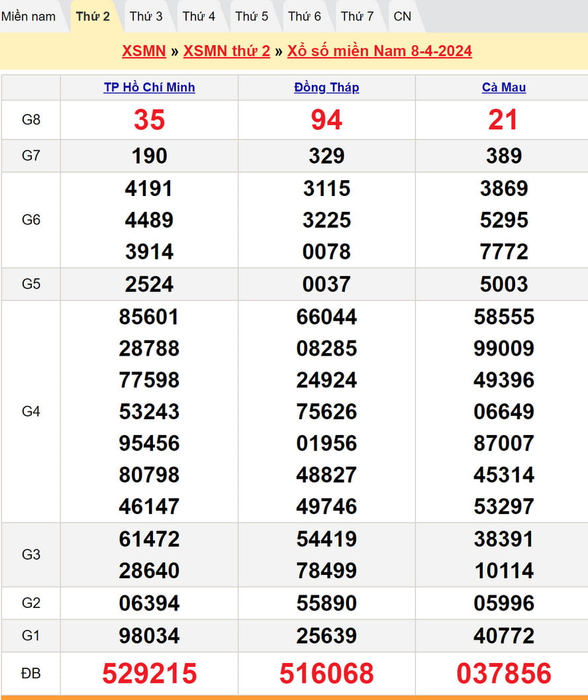
Task: Open the XSMN thứ 2 breadcrumb link
Action: pos(226,52)
